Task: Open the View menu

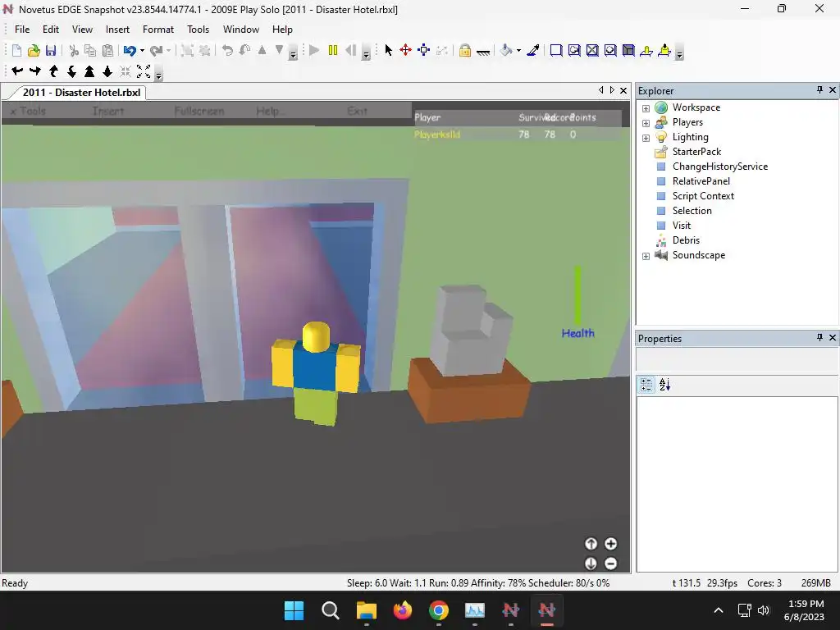Action: [82, 30]
